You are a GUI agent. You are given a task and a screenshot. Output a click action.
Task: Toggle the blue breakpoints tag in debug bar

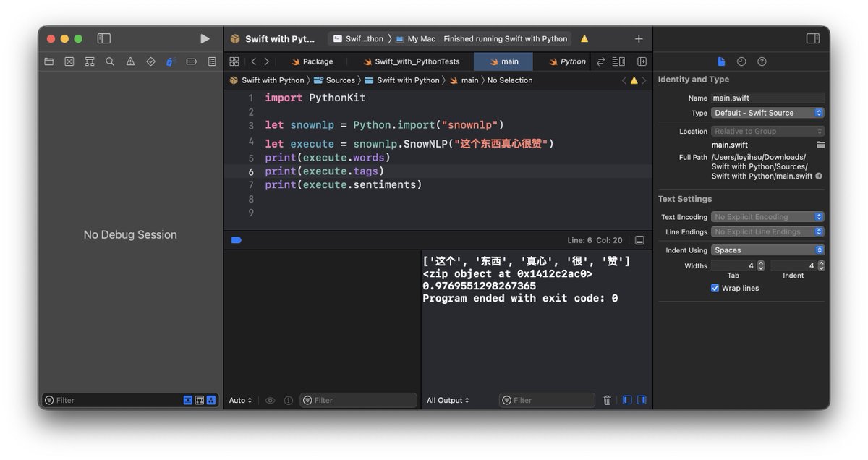click(236, 239)
